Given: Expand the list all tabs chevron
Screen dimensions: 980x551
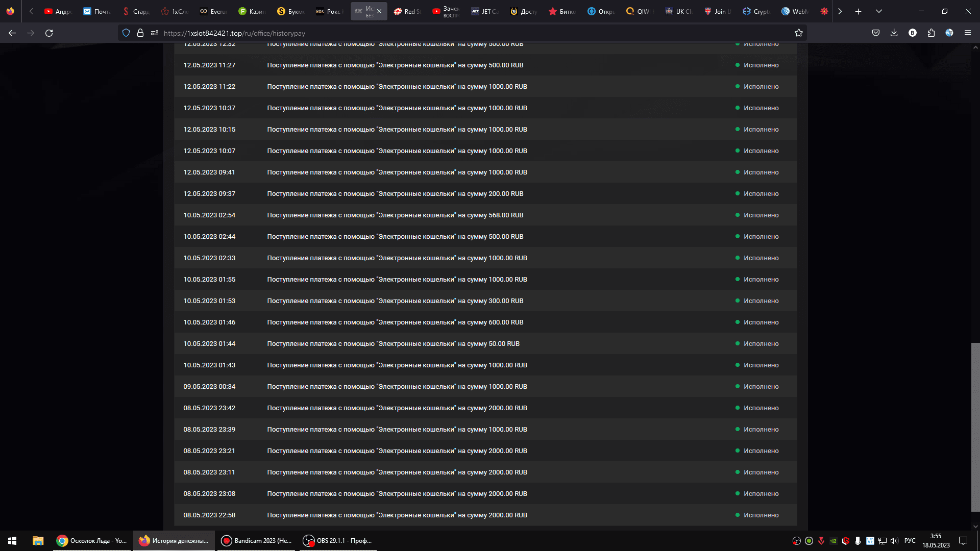Looking at the screenshot, I should click(879, 11).
